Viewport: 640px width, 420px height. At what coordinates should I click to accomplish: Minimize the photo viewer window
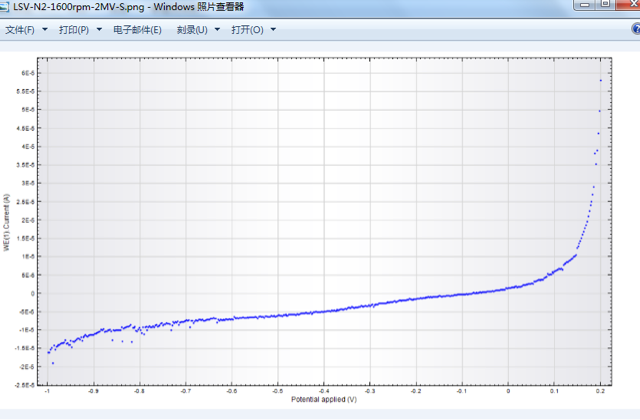[x=585, y=4]
